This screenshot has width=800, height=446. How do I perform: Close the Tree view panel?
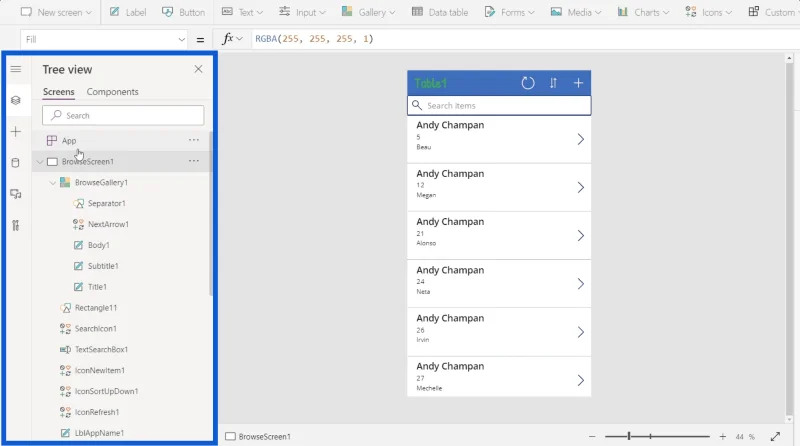coord(198,69)
